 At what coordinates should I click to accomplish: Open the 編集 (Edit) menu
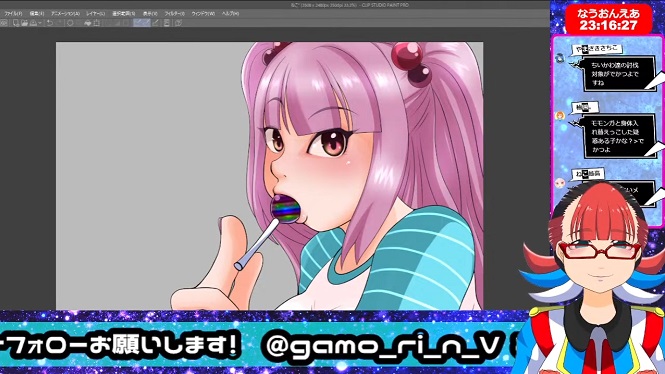[x=36, y=14]
